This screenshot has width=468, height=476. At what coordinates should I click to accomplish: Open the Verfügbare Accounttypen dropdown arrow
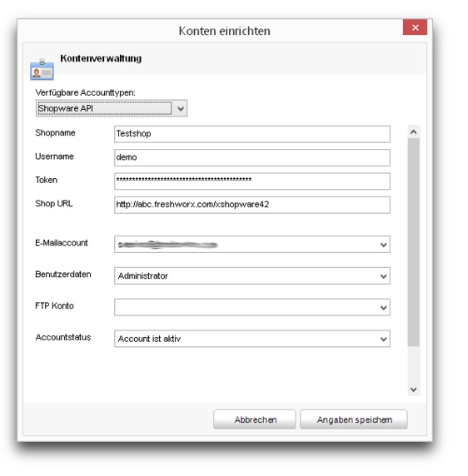[x=181, y=108]
